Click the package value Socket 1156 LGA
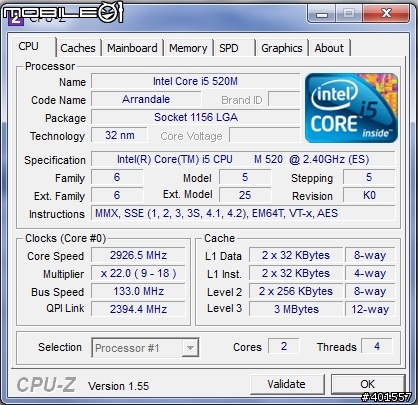 tap(196, 117)
